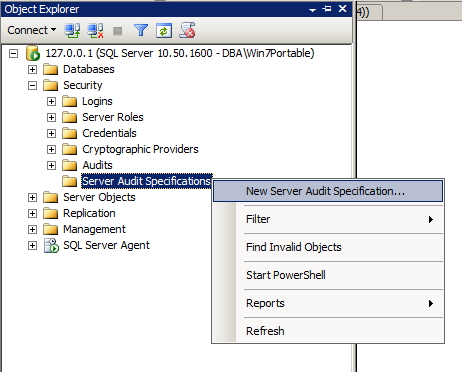
Task: Click the SQL Server Agent icon
Action: 51,246
